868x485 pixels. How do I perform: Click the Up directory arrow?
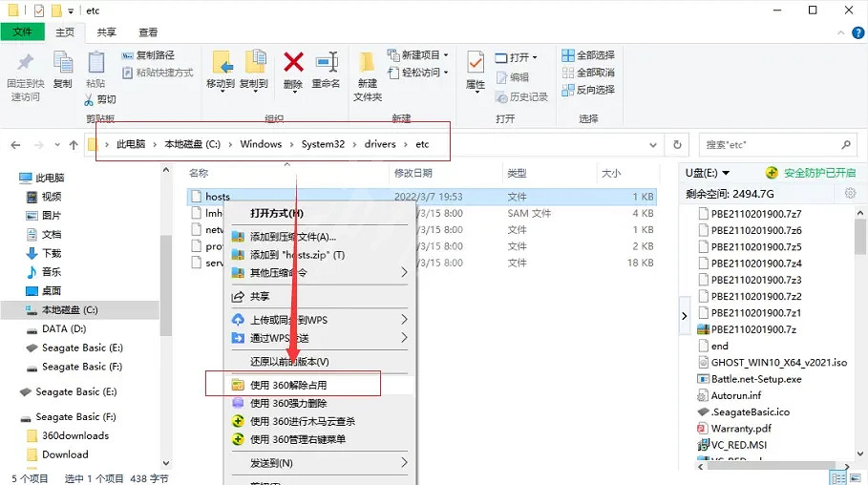click(74, 145)
